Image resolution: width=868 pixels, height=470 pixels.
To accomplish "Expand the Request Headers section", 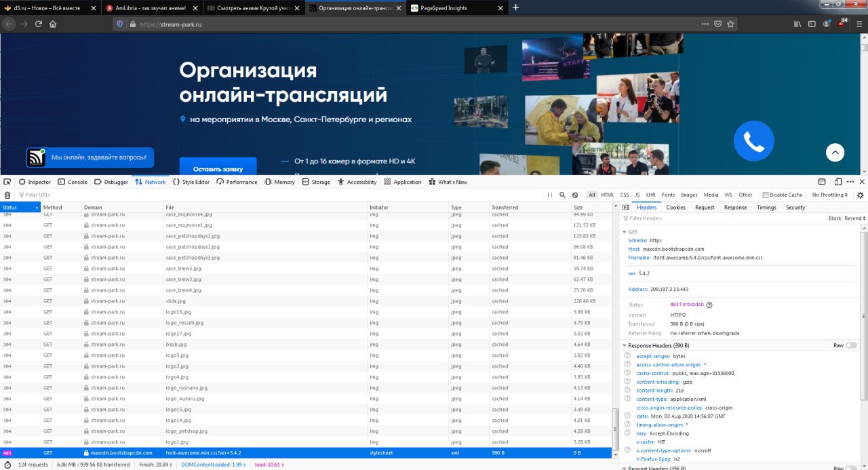I will (x=624, y=468).
